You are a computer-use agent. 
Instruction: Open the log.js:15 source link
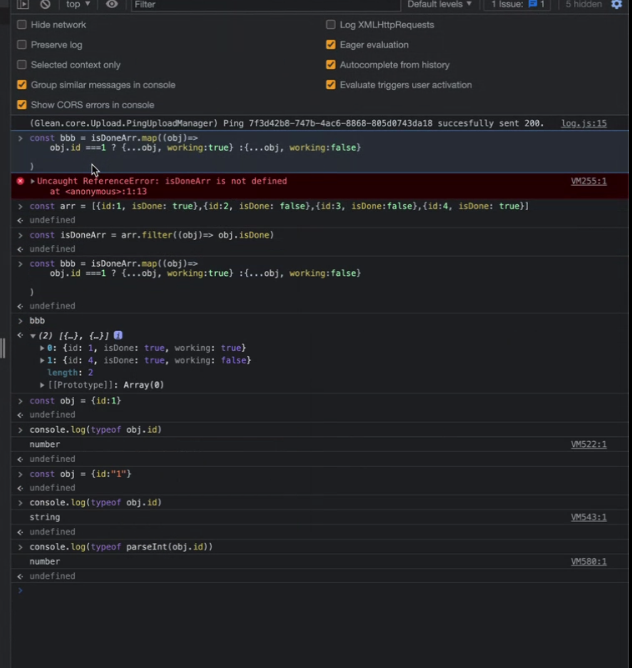(583, 124)
